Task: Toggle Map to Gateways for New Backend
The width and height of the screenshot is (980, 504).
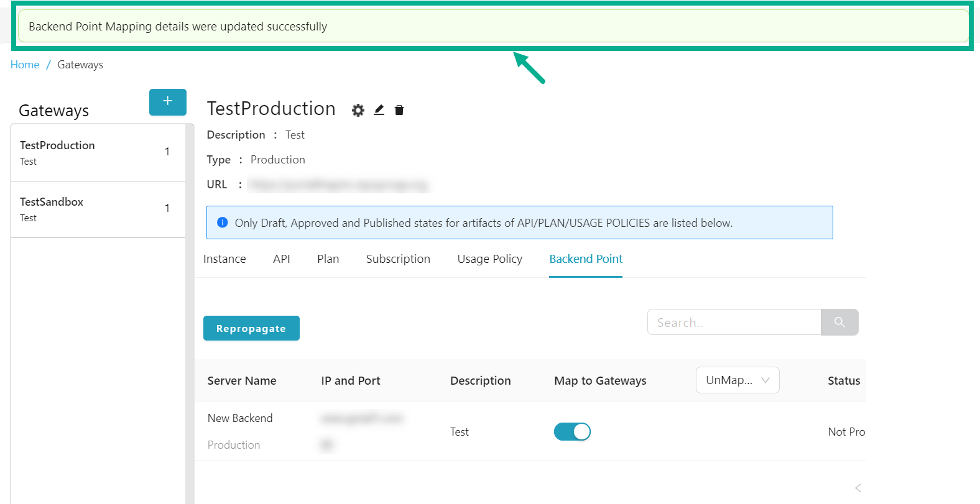Action: 572,431
